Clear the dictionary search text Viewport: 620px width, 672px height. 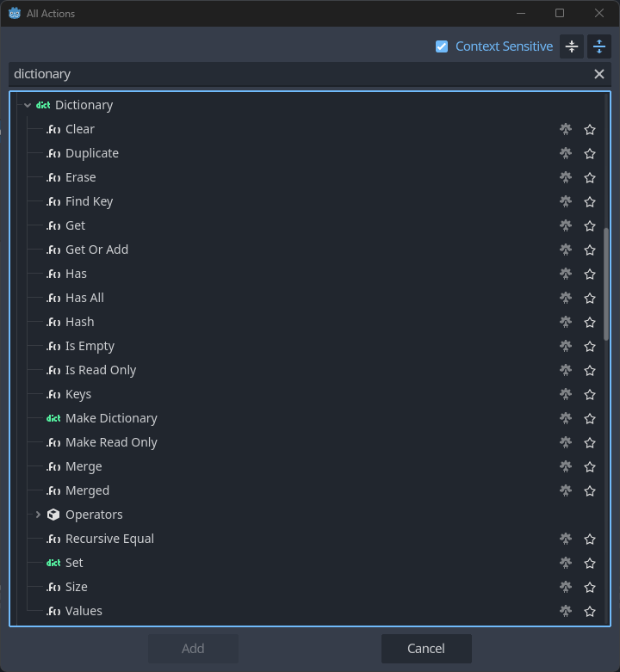pyautogui.click(x=599, y=74)
